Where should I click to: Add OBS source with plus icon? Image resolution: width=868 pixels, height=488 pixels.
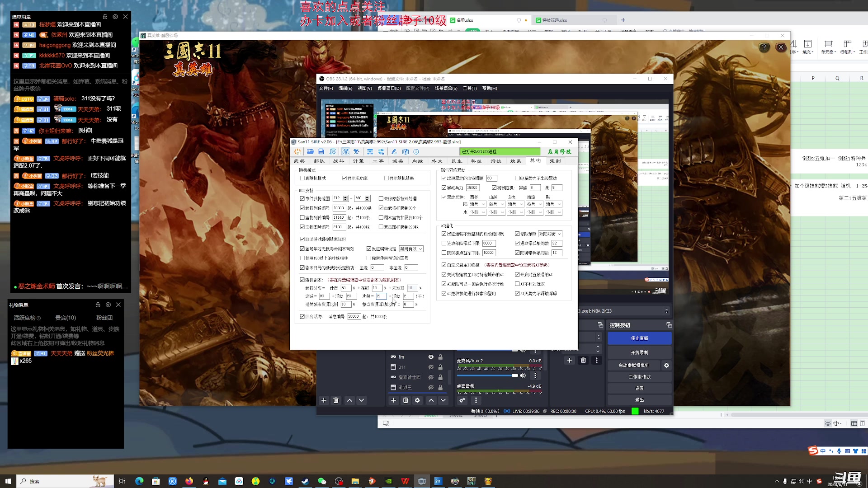coord(394,400)
